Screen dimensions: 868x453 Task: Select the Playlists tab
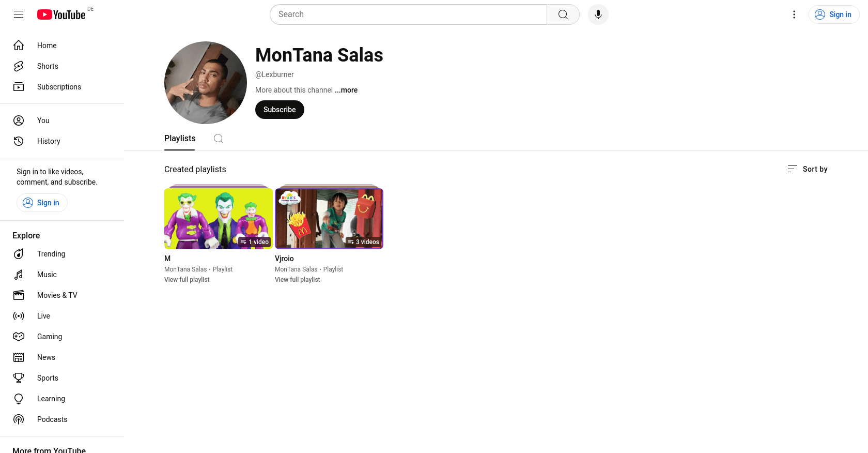point(180,139)
